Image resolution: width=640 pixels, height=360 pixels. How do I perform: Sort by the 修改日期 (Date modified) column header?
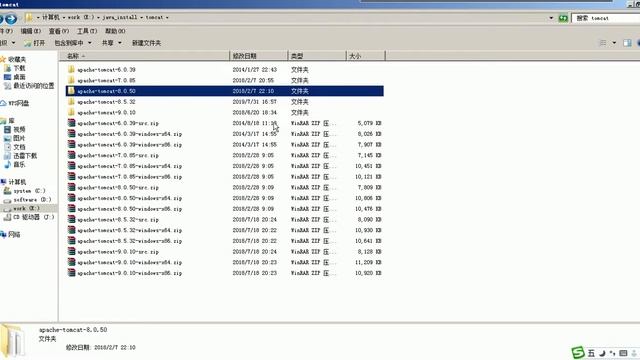259,56
